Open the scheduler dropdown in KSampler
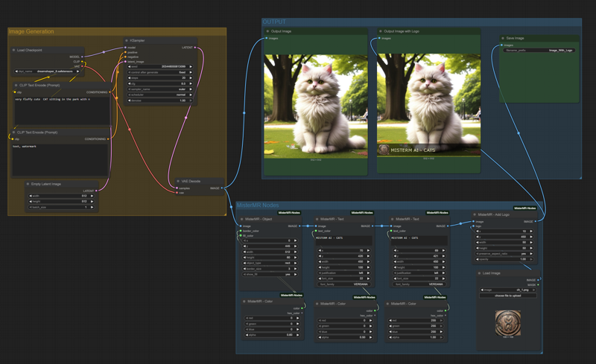The height and width of the screenshot is (364, 596). [159, 95]
